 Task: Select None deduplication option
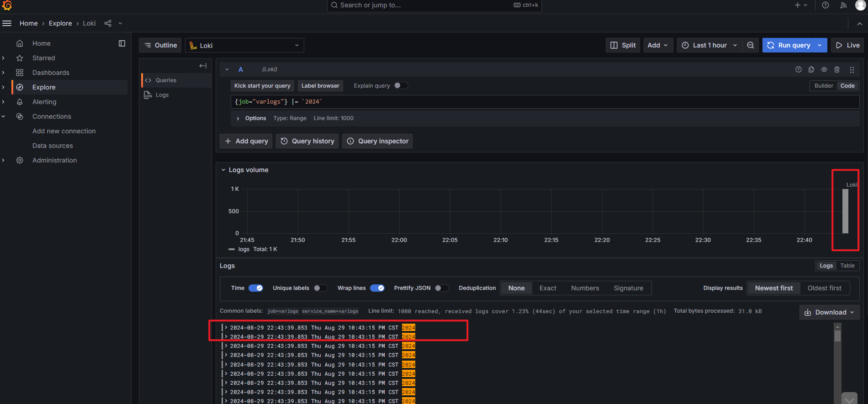(x=516, y=288)
